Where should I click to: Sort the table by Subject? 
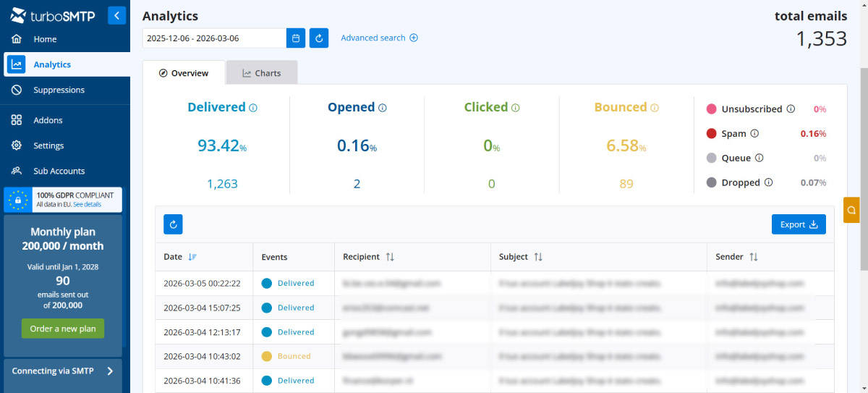tap(538, 257)
